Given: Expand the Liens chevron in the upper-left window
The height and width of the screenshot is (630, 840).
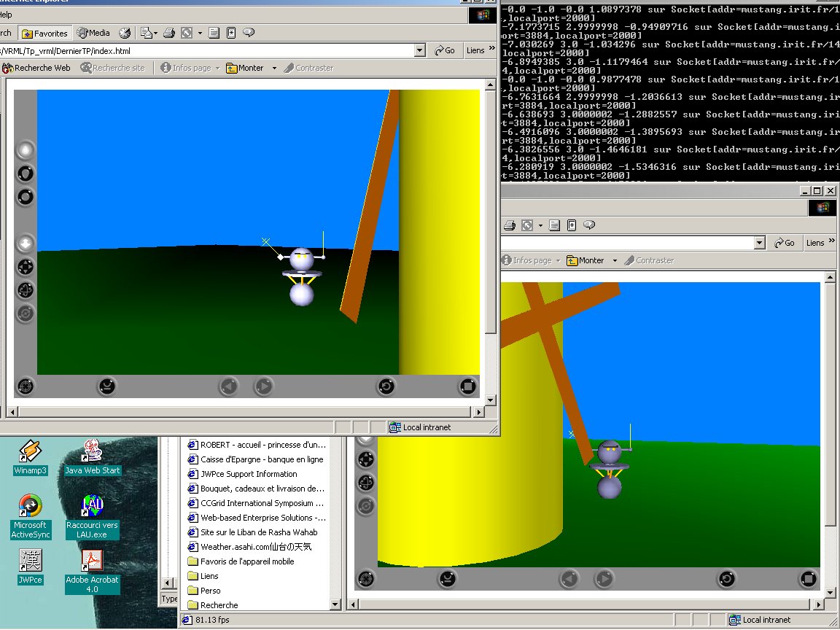Looking at the screenshot, I should point(492,48).
